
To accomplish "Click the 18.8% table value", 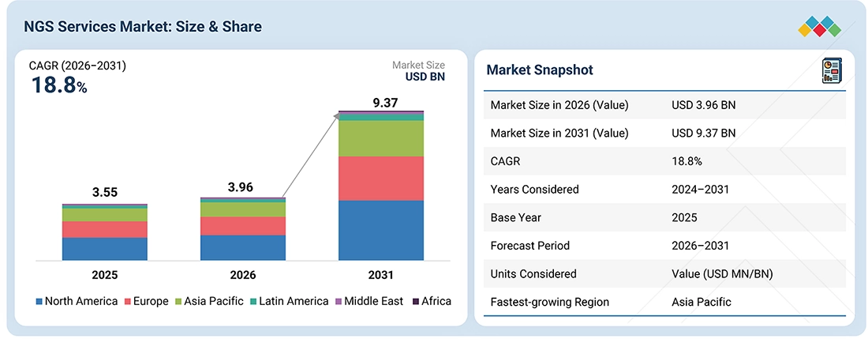I will 687,161.
